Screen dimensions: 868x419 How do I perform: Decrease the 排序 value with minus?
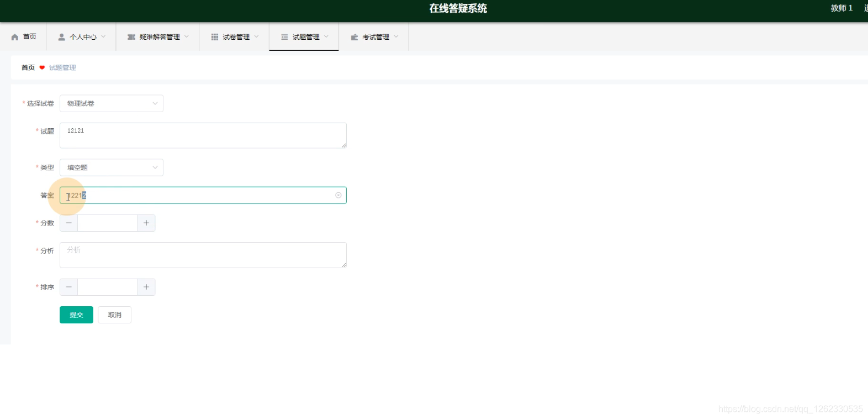tap(68, 287)
